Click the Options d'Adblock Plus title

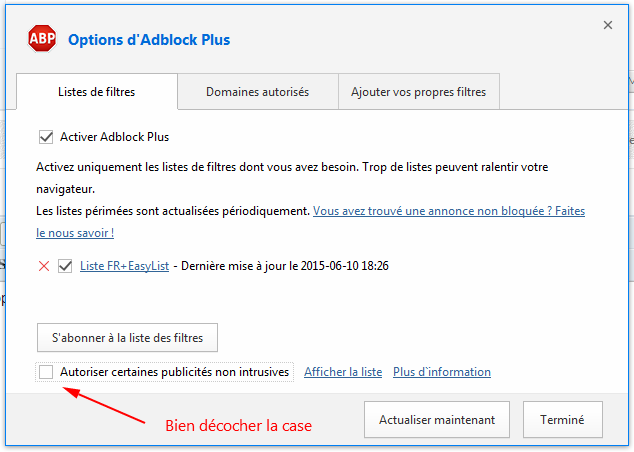[149, 40]
